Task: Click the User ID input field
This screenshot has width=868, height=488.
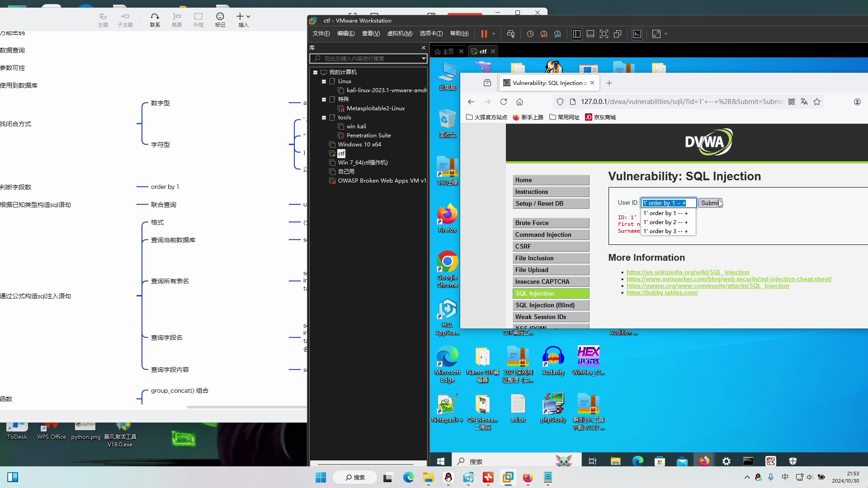Action: pos(668,202)
